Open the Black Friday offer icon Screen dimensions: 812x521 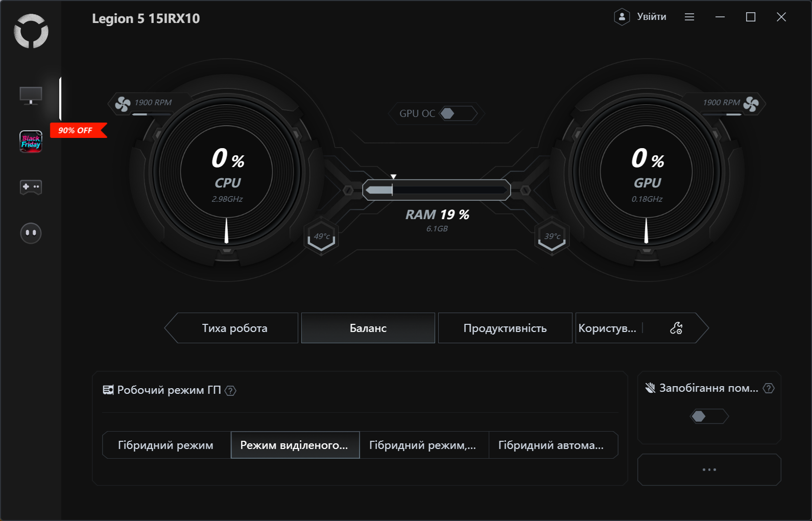tap(31, 141)
